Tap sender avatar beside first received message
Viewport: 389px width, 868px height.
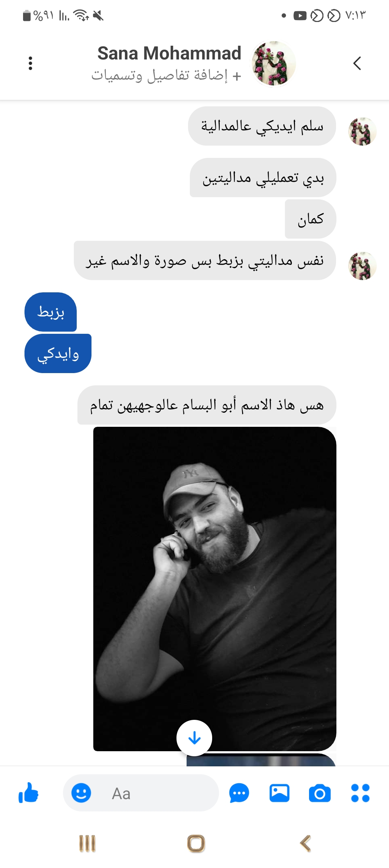[362, 131]
